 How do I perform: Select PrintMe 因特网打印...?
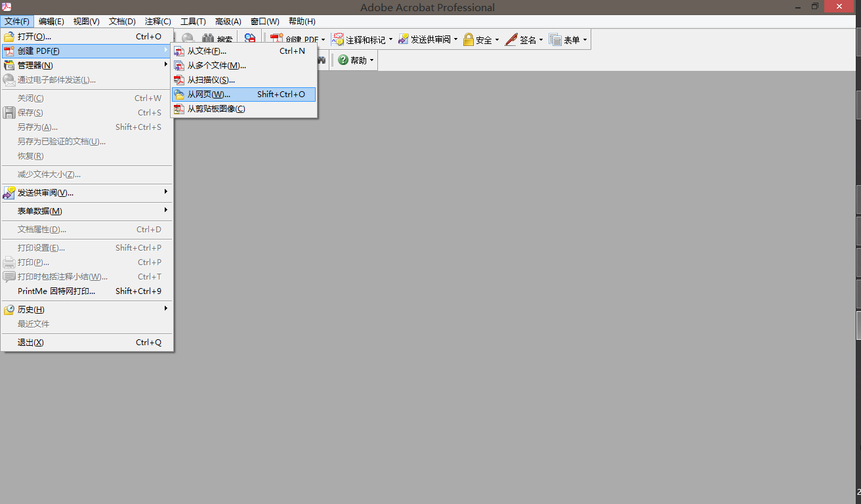pyautogui.click(x=87, y=291)
